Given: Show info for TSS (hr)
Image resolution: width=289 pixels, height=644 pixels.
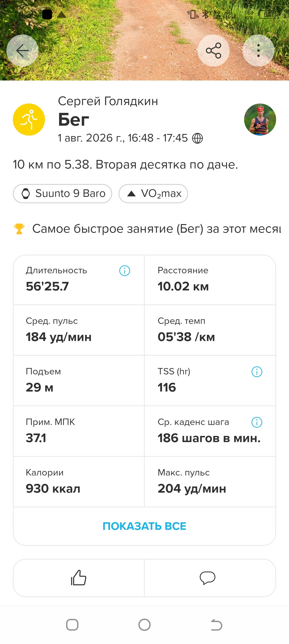Looking at the screenshot, I should [x=257, y=372].
